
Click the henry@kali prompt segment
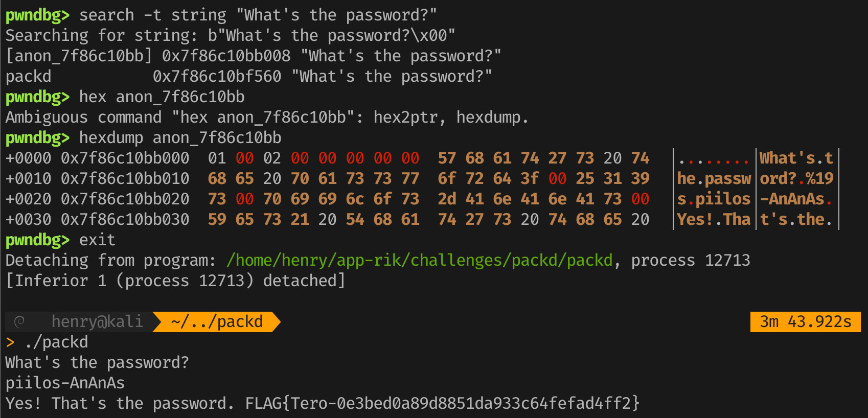click(x=97, y=322)
